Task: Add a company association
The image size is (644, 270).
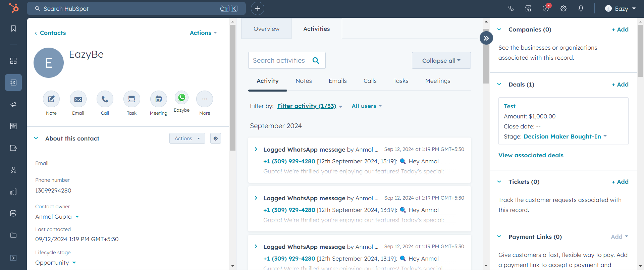Action: (x=620, y=30)
